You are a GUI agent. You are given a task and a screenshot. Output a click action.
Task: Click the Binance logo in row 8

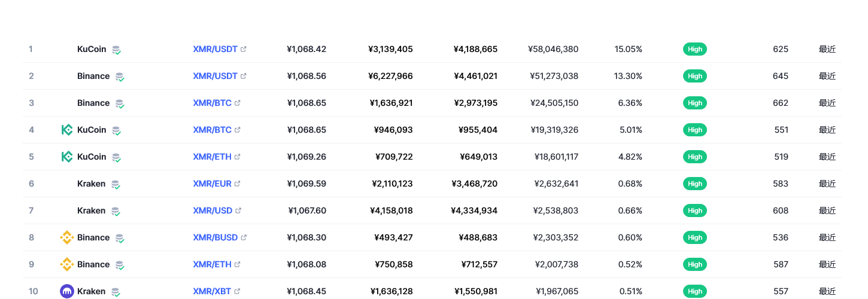67,237
